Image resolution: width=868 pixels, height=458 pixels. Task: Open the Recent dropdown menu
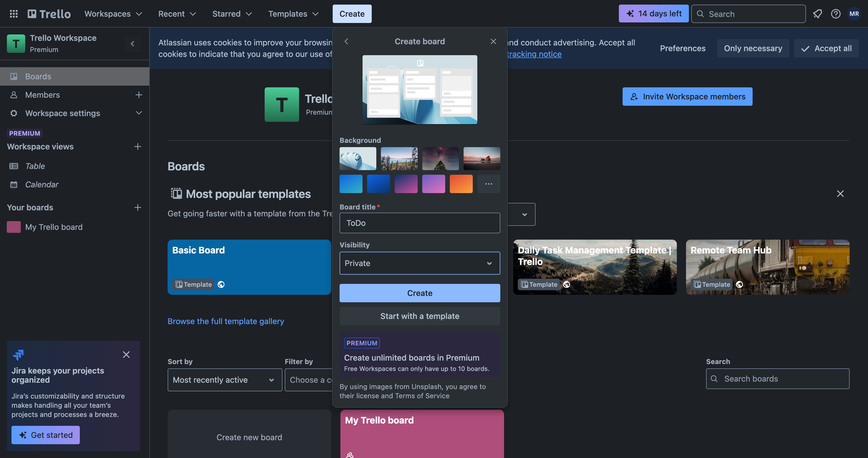click(x=177, y=14)
